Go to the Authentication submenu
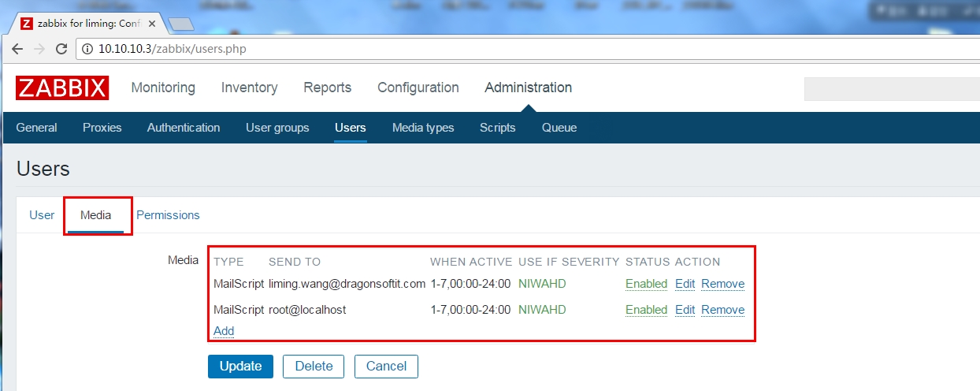 [x=184, y=128]
